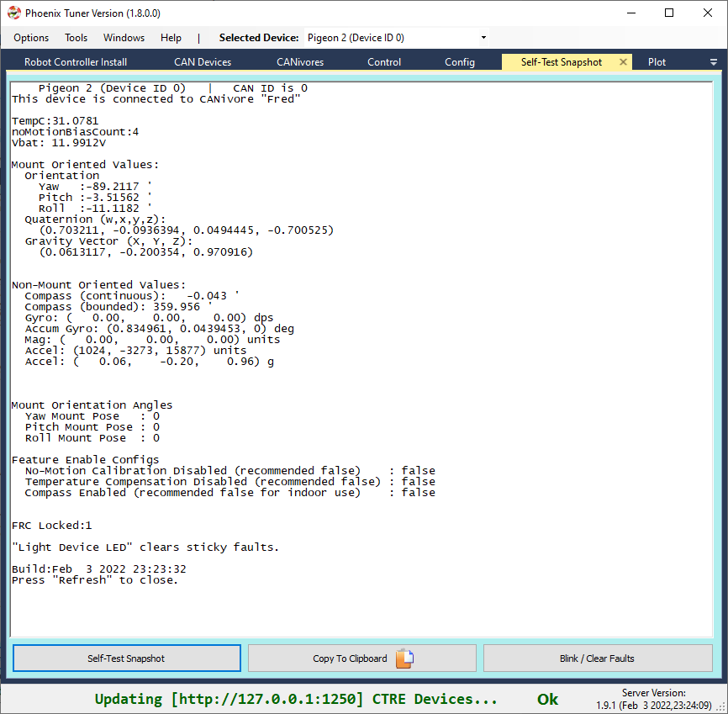
Task: Click the Yaw Mount Pose line
Action: pos(92,416)
